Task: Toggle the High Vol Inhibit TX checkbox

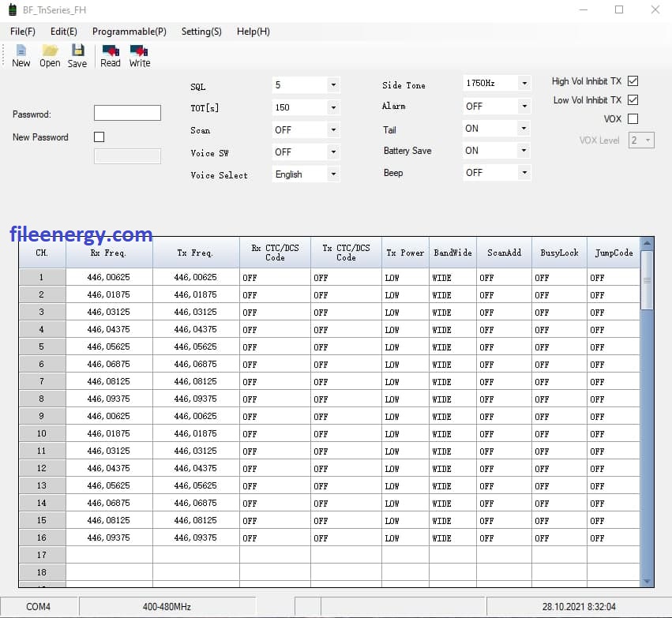Action: 633,81
